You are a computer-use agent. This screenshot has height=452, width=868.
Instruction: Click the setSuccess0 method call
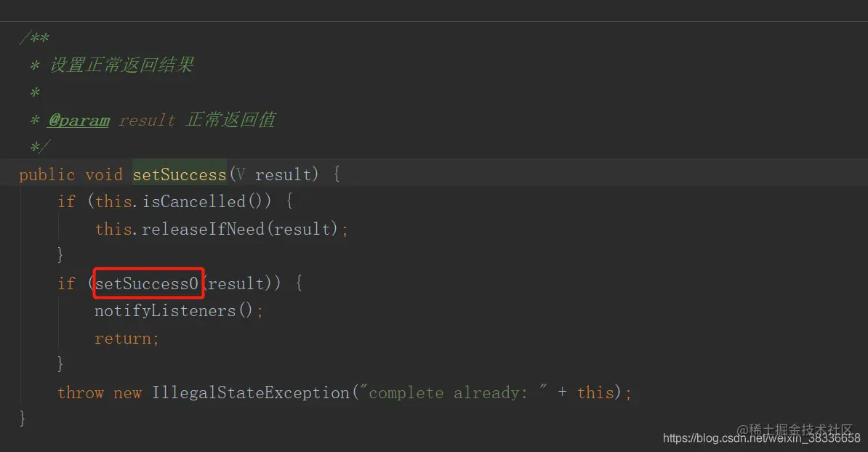coord(147,284)
